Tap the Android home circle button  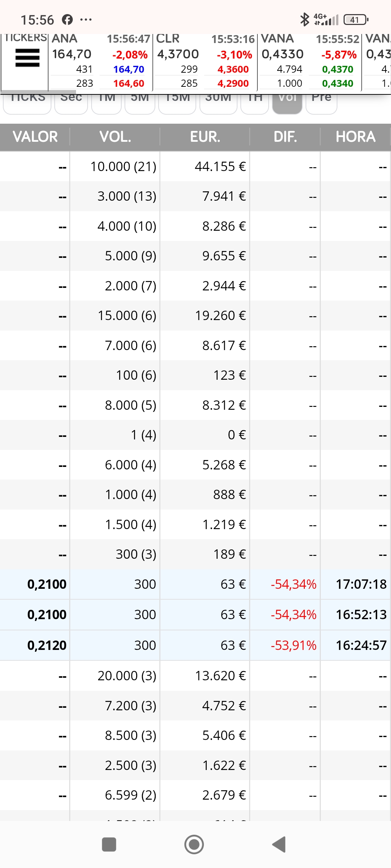pyautogui.click(x=194, y=844)
